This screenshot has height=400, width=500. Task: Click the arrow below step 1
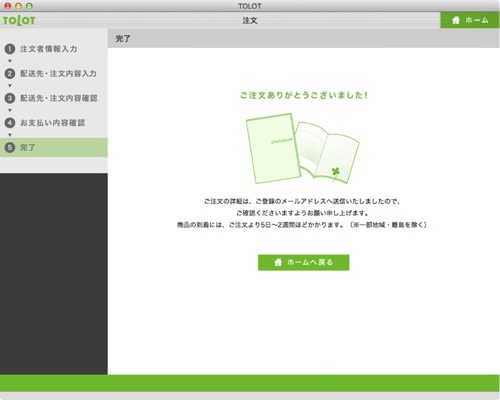[10, 61]
